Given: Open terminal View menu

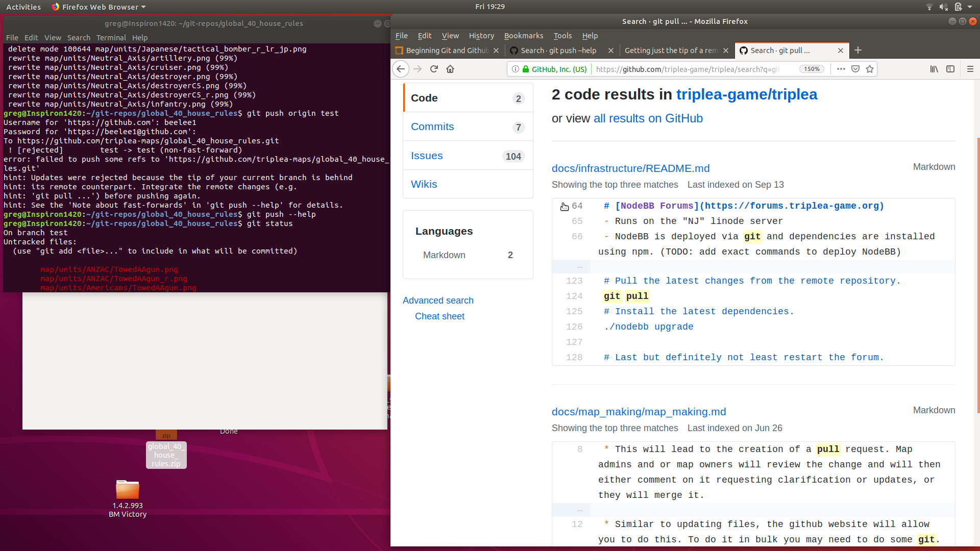Looking at the screenshot, I should point(53,38).
